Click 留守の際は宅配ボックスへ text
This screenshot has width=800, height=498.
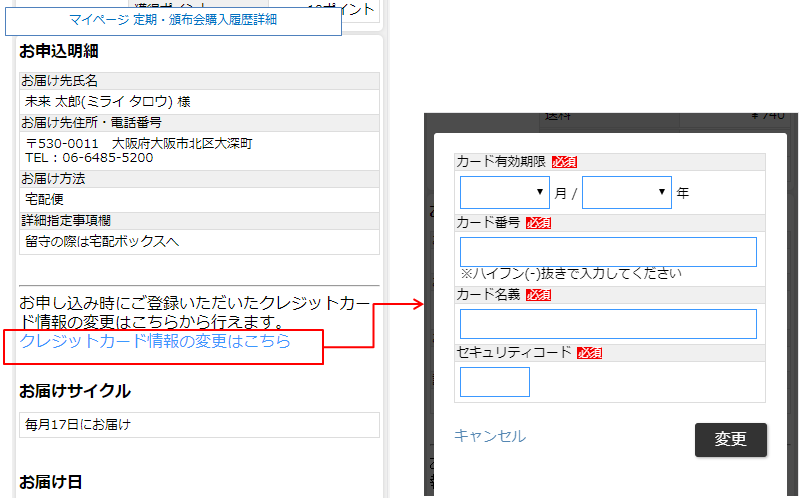[102, 241]
